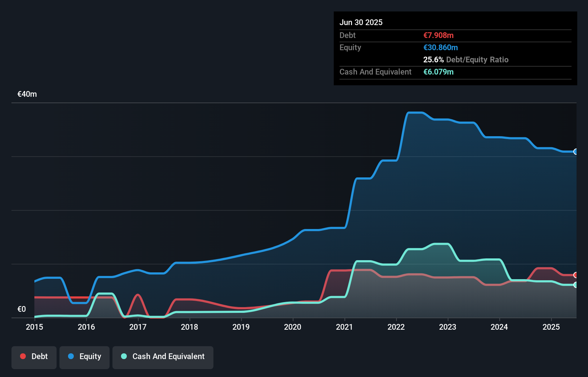This screenshot has height=377, width=588.
Task: Click the blue dot beside €30.860m in tooltip
Action: [x=441, y=47]
